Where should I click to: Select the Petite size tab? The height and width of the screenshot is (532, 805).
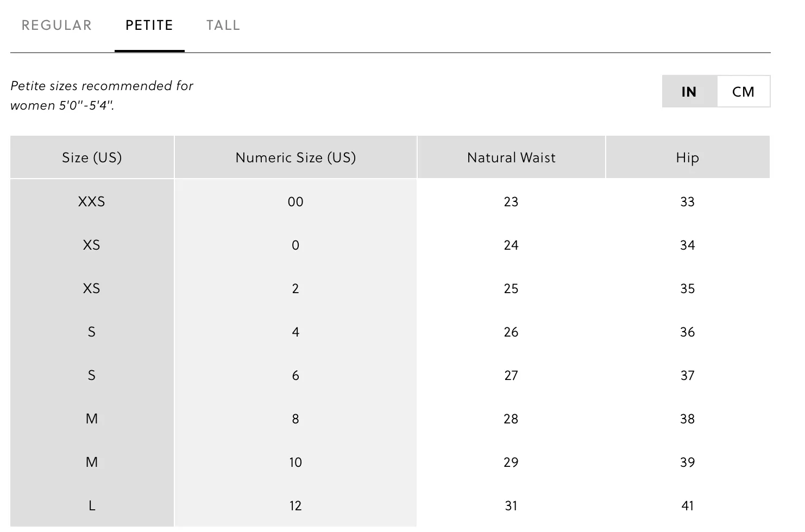(x=149, y=26)
